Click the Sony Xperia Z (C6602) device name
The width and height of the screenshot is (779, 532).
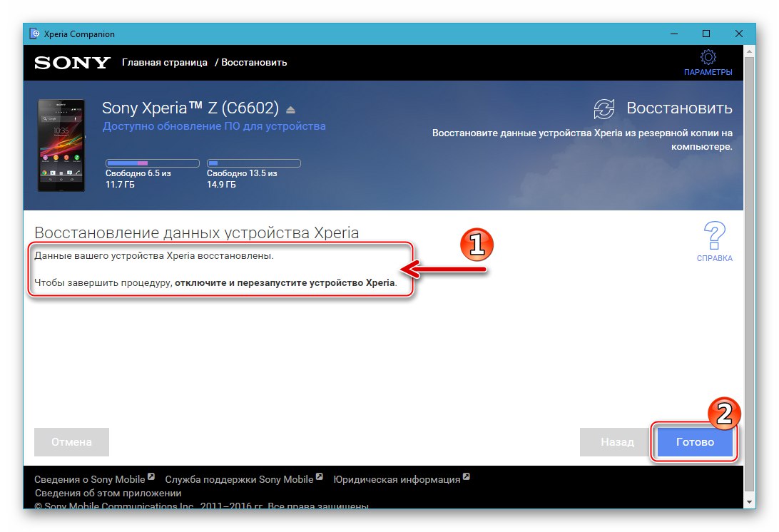tap(190, 108)
